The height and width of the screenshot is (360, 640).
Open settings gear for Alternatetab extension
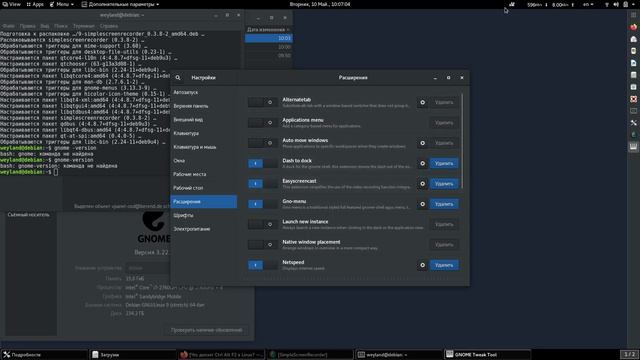(422, 102)
